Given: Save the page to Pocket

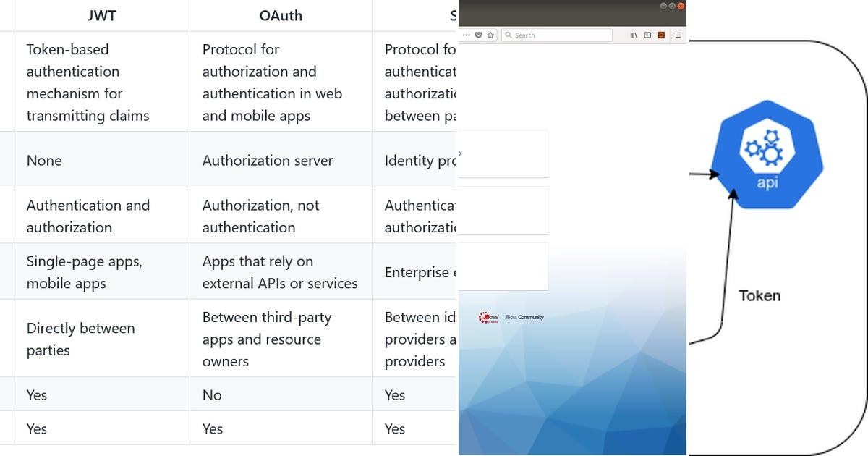Looking at the screenshot, I should point(477,35).
